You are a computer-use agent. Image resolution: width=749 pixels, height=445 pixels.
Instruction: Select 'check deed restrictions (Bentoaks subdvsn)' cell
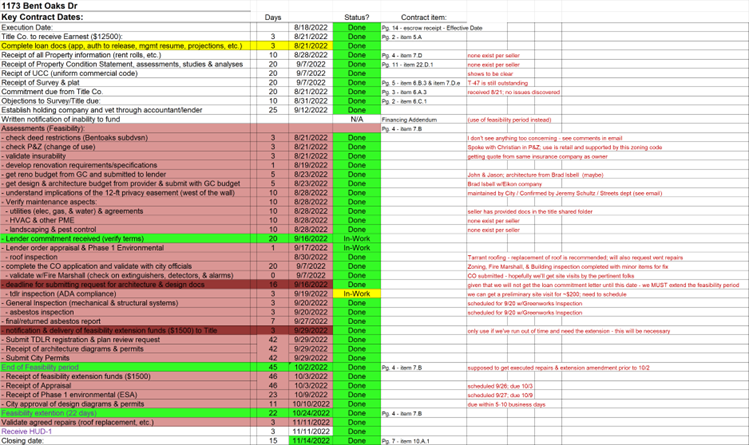click(125, 138)
